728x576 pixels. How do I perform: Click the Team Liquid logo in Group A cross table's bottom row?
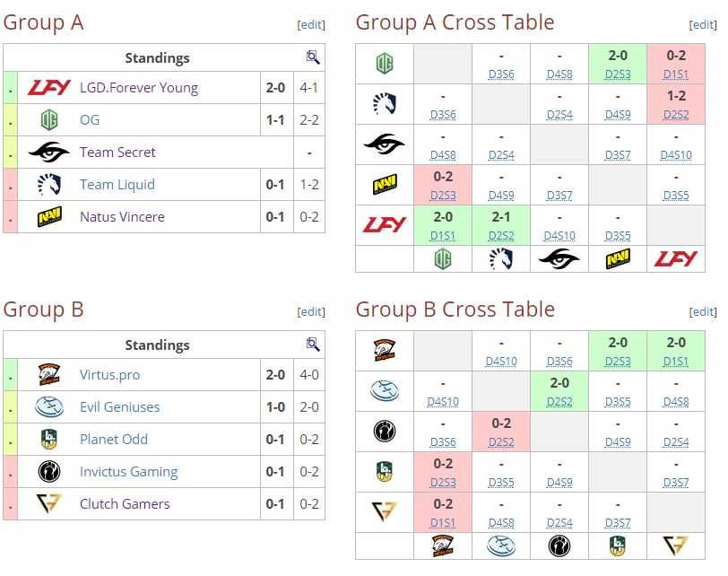click(x=501, y=259)
